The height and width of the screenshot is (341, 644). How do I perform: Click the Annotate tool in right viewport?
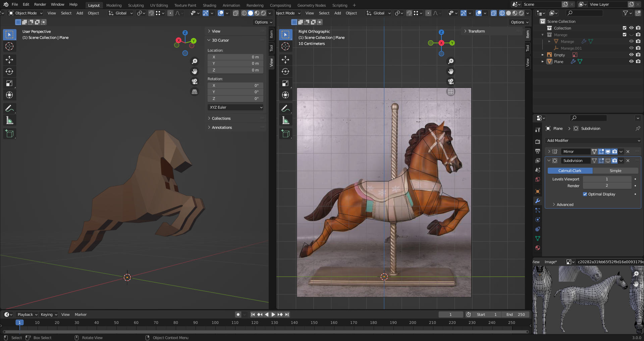(285, 108)
